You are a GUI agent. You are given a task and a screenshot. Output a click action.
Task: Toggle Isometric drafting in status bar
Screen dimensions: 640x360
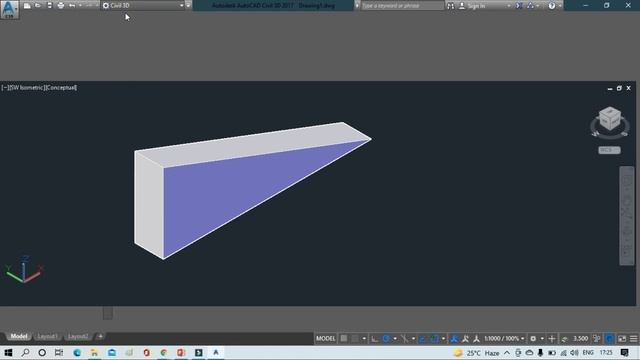pyautogui.click(x=404, y=338)
